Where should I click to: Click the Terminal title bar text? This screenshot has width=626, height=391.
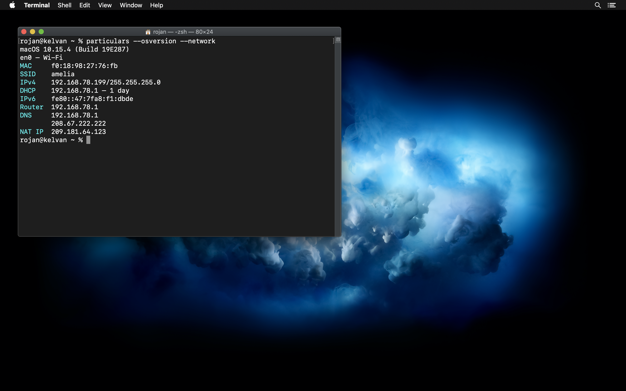pos(183,32)
